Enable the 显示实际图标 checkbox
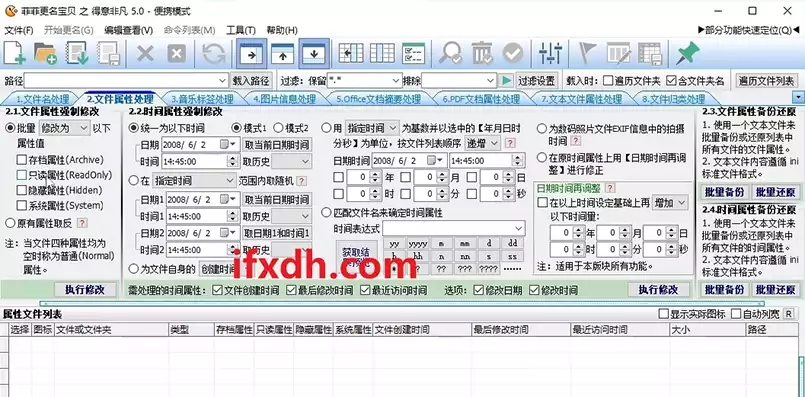The height and width of the screenshot is (397, 805). point(663,313)
